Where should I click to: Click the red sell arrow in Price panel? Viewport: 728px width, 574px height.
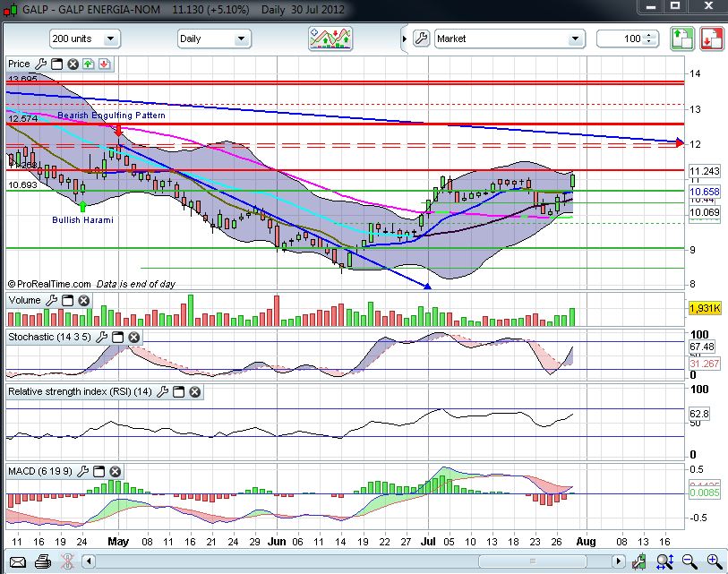105,64
